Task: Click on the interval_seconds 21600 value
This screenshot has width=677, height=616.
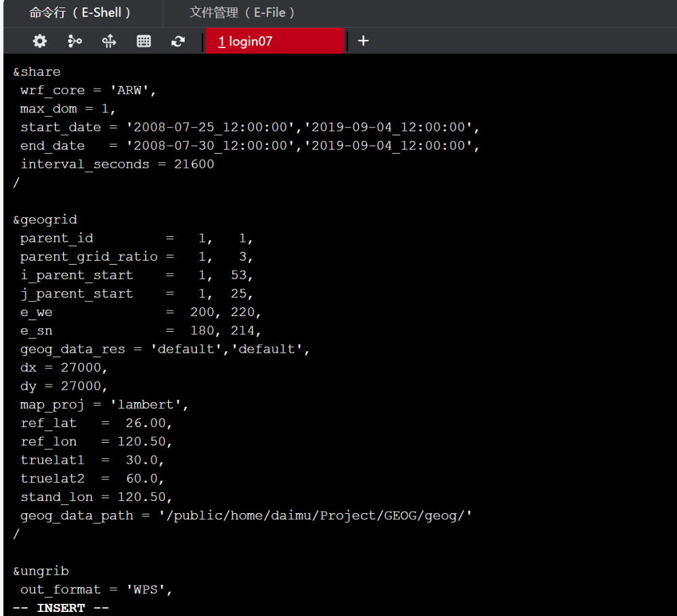Action: point(194,164)
